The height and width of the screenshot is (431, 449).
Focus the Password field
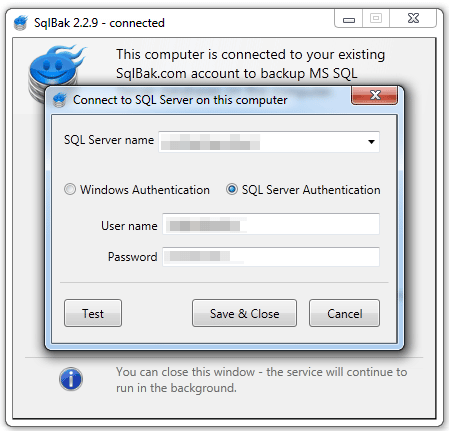(271, 257)
